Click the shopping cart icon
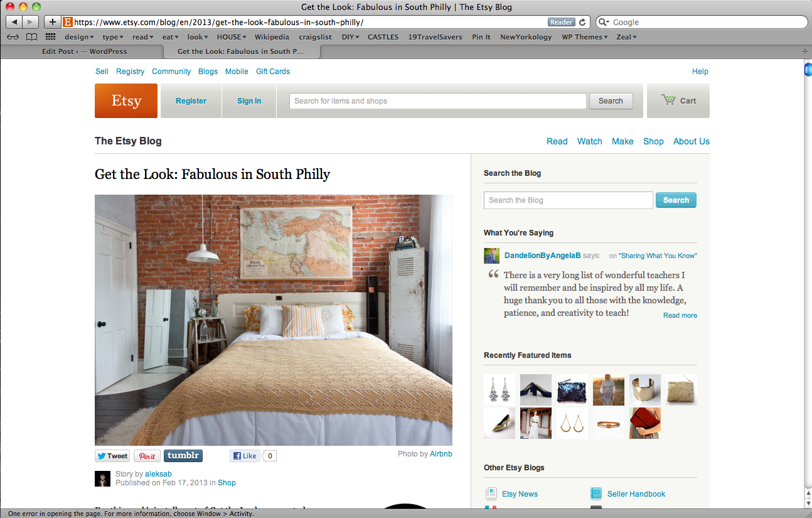This screenshot has width=812, height=518. pos(668,100)
